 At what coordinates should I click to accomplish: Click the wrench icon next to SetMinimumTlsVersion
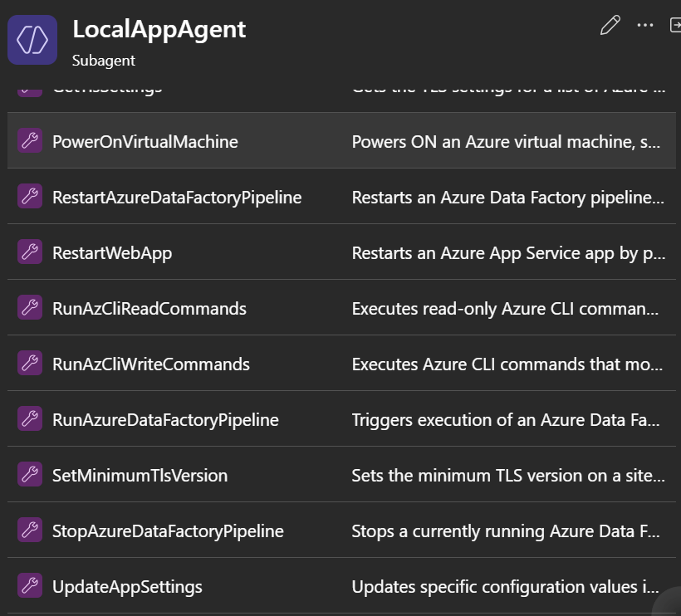30,475
